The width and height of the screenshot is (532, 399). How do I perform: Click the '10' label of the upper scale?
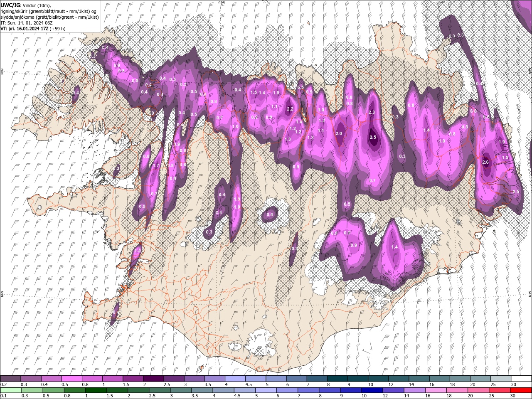coord(370,384)
